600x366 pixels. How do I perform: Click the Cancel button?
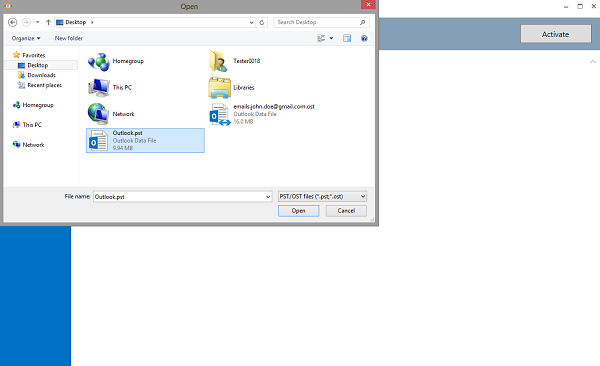click(x=346, y=211)
